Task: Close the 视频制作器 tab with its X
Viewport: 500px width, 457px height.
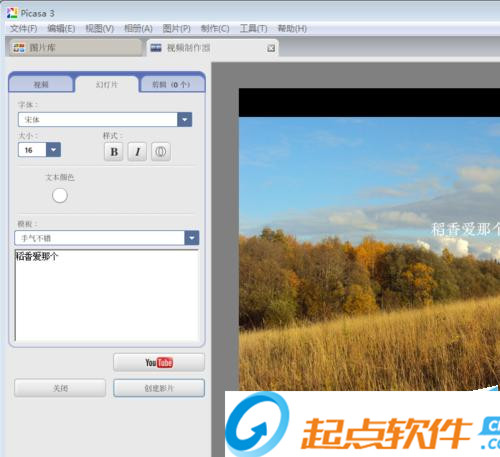Action: point(271,48)
